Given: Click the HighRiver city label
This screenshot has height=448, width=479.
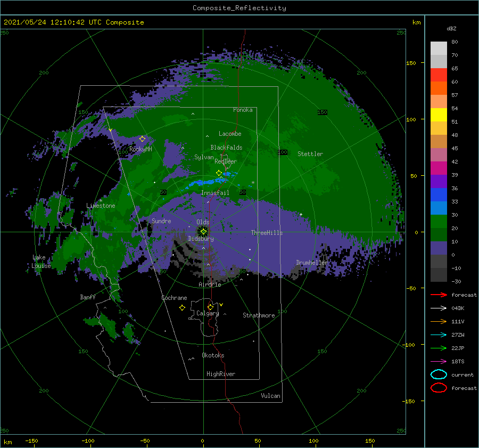Looking at the screenshot, I should [221, 374].
